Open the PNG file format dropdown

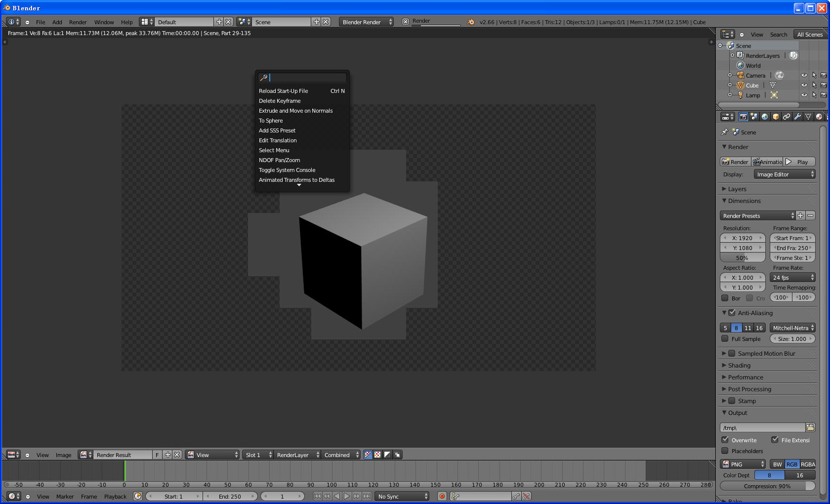pos(743,464)
